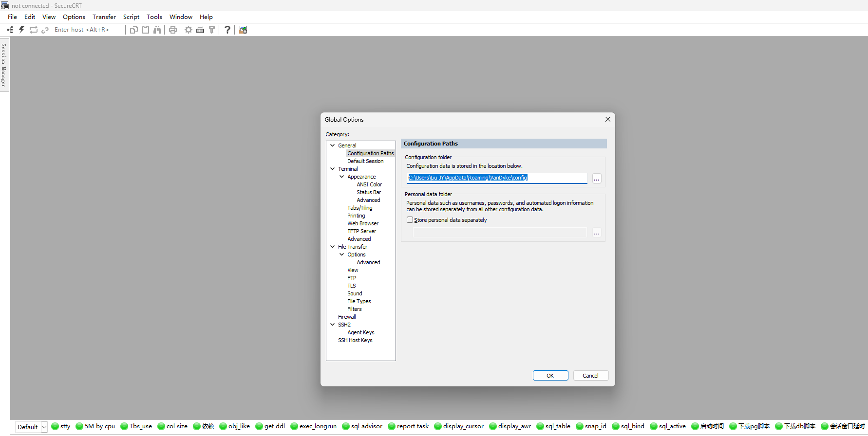Click the sql advisor button bar item
Image resolution: width=868 pixels, height=436 pixels.
362,426
